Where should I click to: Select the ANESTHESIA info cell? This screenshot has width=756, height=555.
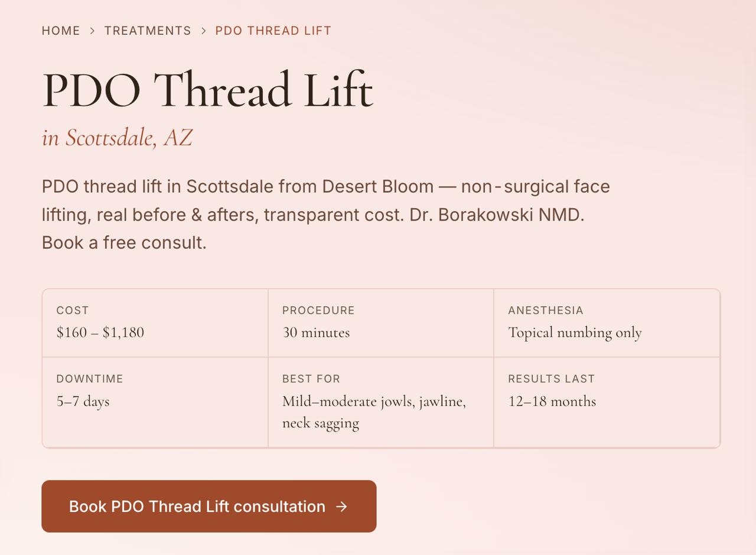(x=607, y=323)
